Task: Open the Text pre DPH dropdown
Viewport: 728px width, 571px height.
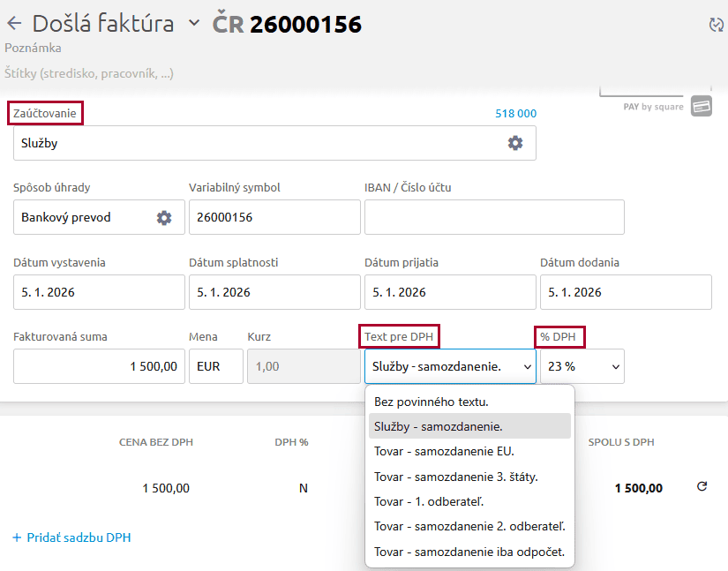Action: 449,366
